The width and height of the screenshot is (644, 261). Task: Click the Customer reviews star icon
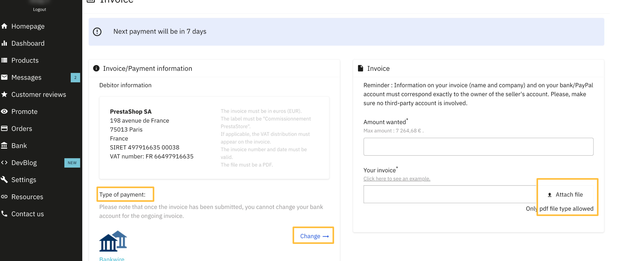click(x=4, y=94)
